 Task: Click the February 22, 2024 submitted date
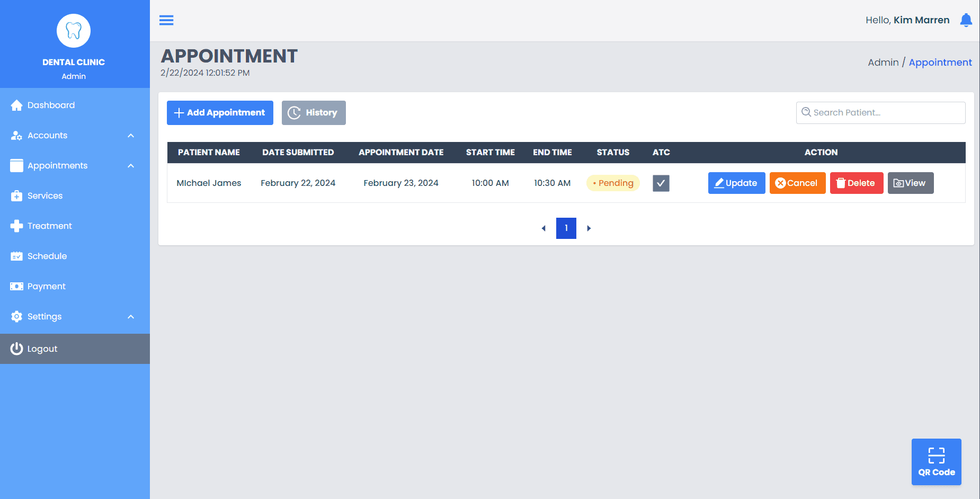(298, 183)
